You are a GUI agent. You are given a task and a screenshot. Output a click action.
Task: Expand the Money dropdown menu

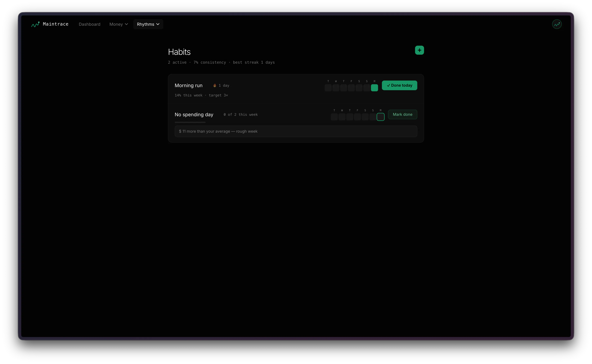(119, 24)
